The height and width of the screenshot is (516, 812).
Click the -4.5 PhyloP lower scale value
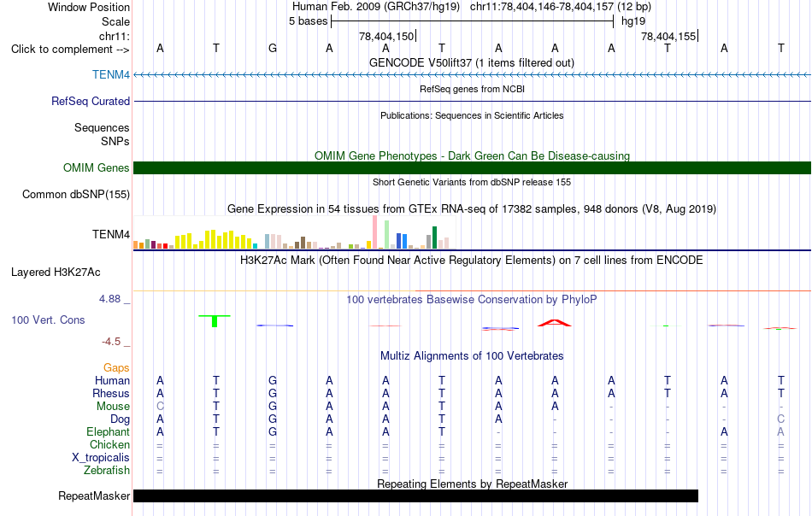111,342
